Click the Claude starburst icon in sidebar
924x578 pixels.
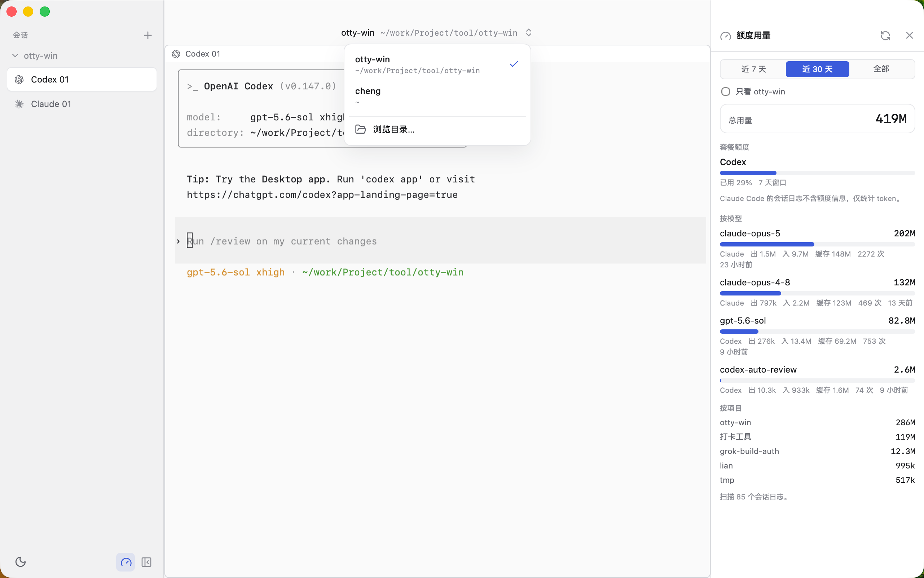point(19,104)
